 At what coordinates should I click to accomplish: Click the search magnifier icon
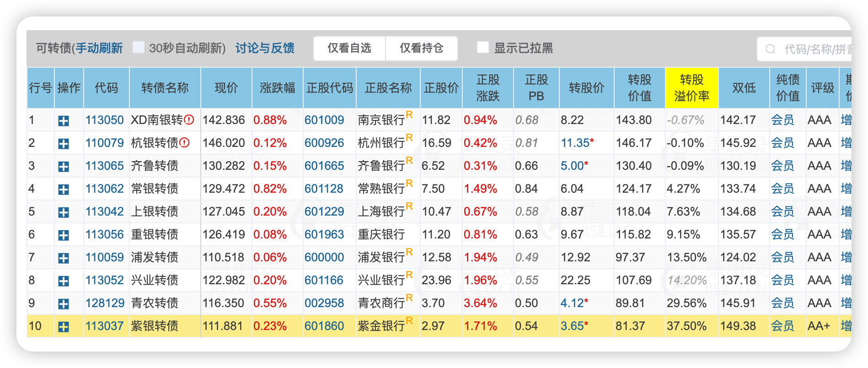771,49
